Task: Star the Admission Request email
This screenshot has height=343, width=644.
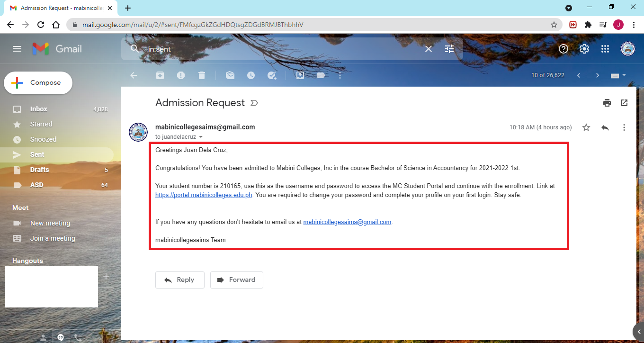Action: tap(586, 127)
